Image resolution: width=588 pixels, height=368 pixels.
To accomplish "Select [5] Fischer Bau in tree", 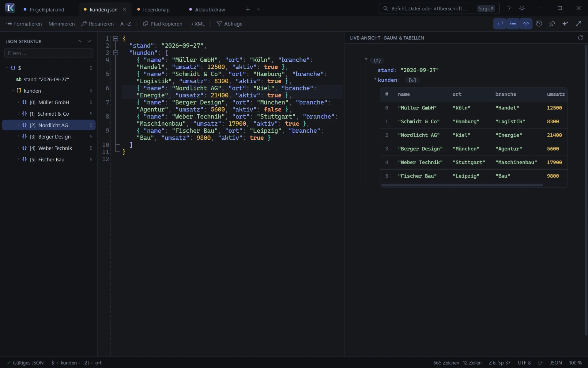I will click(49, 159).
